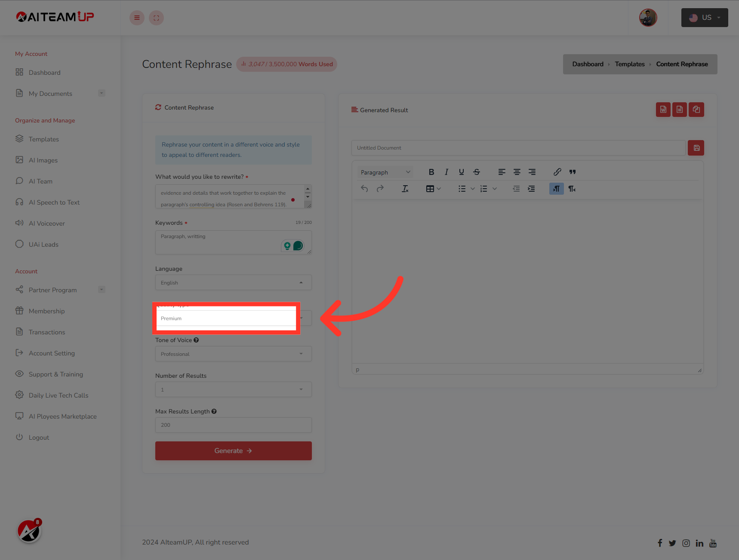Save the document with the save icon
Image resolution: width=739 pixels, height=560 pixels.
(696, 148)
